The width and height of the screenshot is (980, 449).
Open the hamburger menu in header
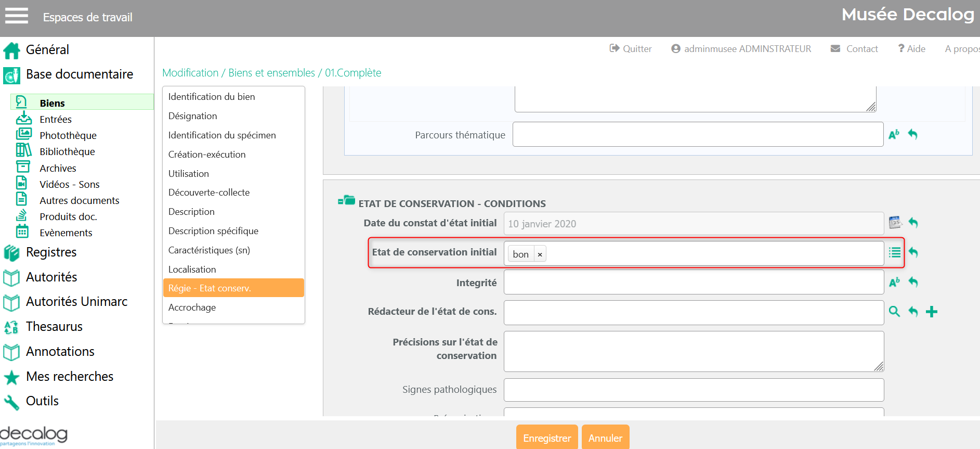[x=17, y=16]
